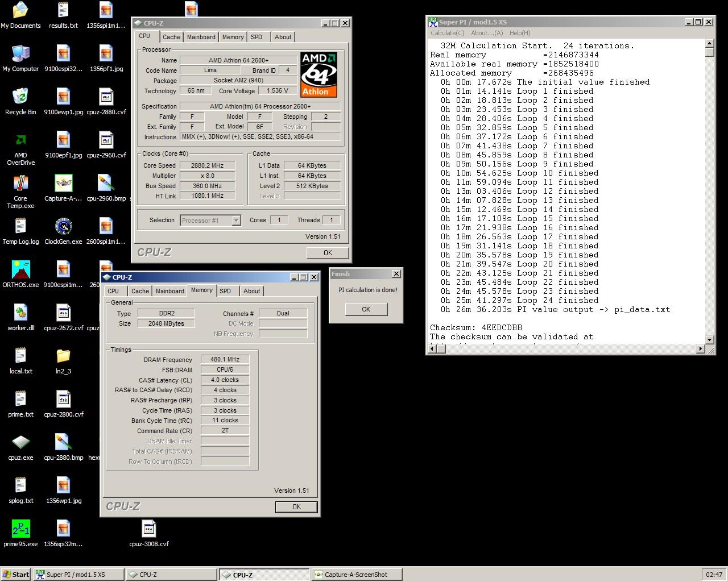This screenshot has height=582, width=728.
Task: Click the Checksum 4EEDCDBB line
Action: (x=475, y=327)
